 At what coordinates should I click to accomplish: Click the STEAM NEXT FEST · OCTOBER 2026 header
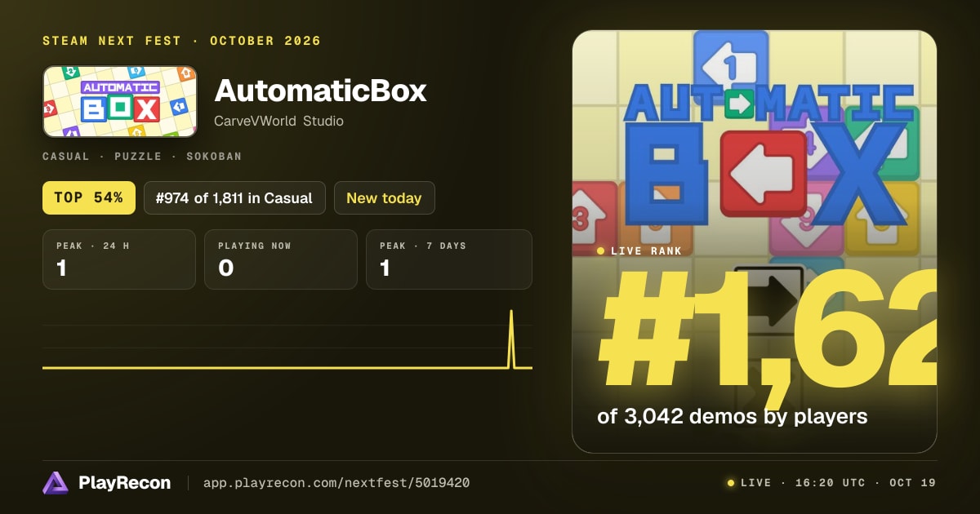coord(181,41)
